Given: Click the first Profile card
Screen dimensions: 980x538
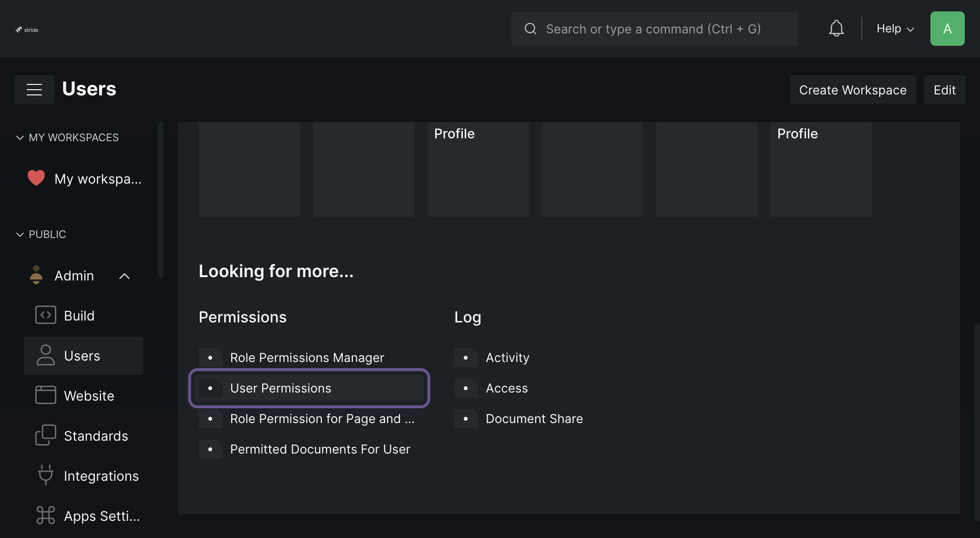Looking at the screenshot, I should (x=478, y=169).
